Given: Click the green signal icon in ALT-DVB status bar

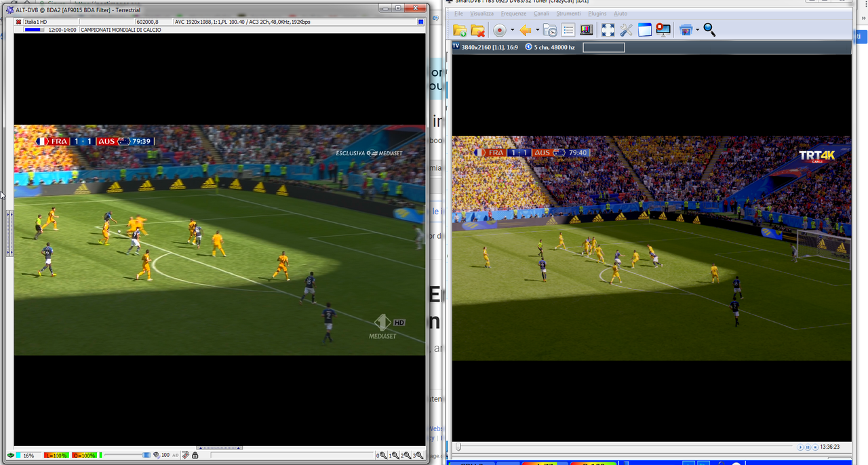Looking at the screenshot, I should (10, 455).
